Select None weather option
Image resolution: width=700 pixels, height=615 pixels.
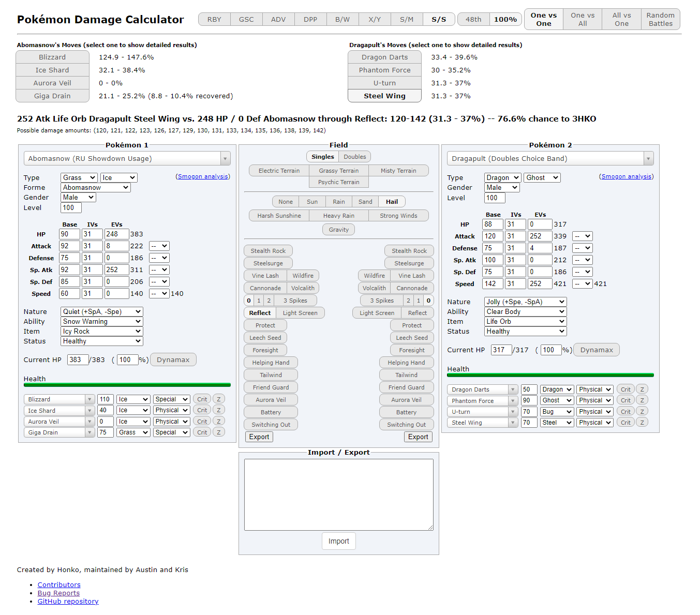pyautogui.click(x=286, y=202)
